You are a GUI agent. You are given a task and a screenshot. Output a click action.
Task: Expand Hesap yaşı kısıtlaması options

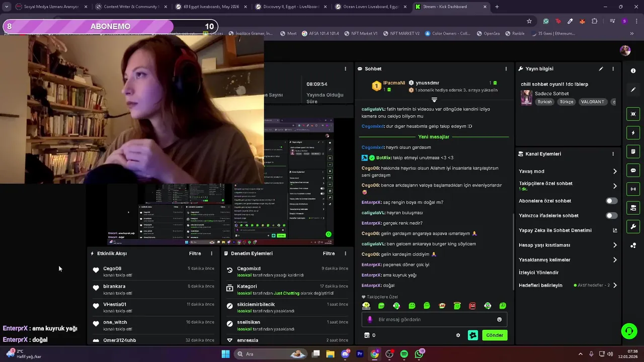click(x=615, y=245)
